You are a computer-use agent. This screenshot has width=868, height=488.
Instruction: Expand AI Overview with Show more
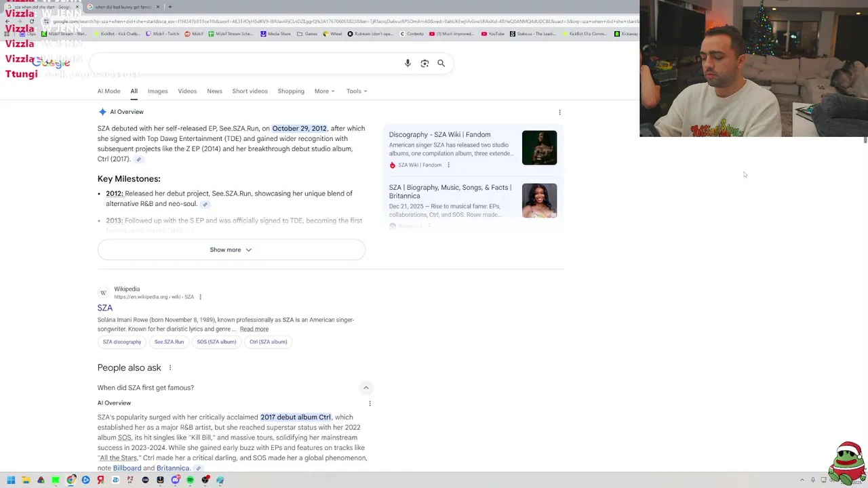click(x=231, y=250)
